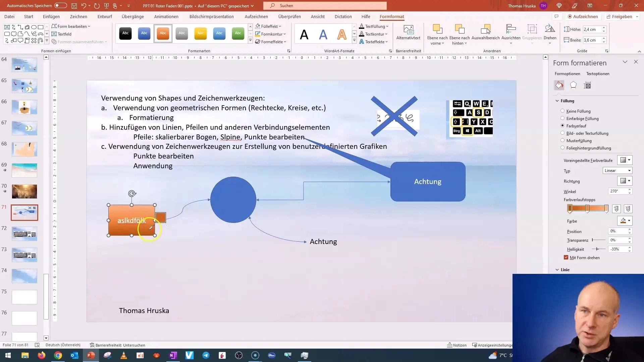644x362 pixels.
Task: Click the middle gradient stop on Farbverlaufstopps
Action: (x=587, y=208)
